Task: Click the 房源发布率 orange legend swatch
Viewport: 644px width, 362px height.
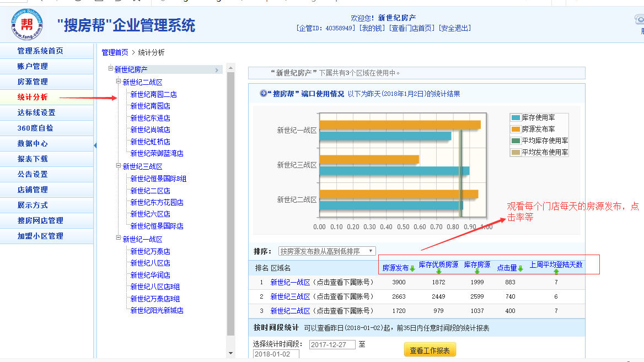Action: [516, 129]
